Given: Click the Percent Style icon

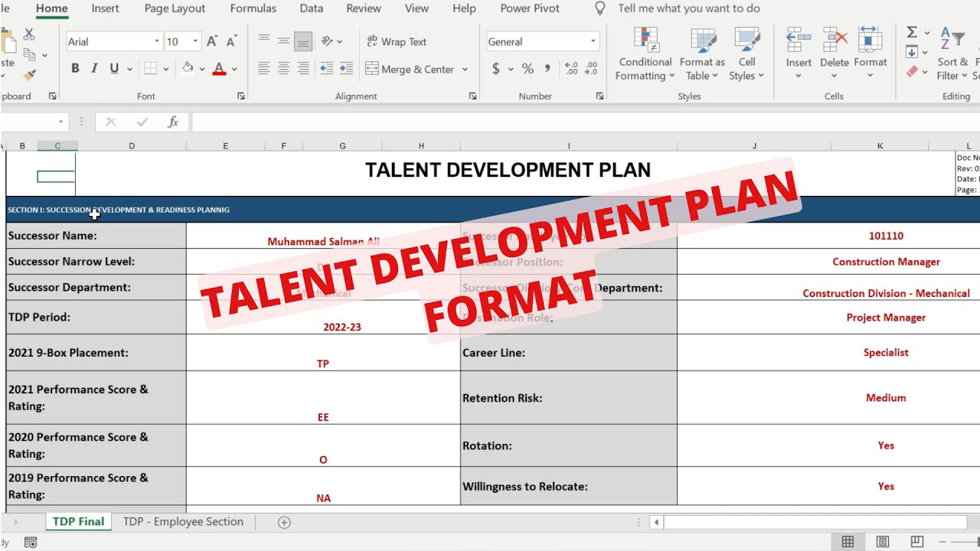Looking at the screenshot, I should click(528, 69).
